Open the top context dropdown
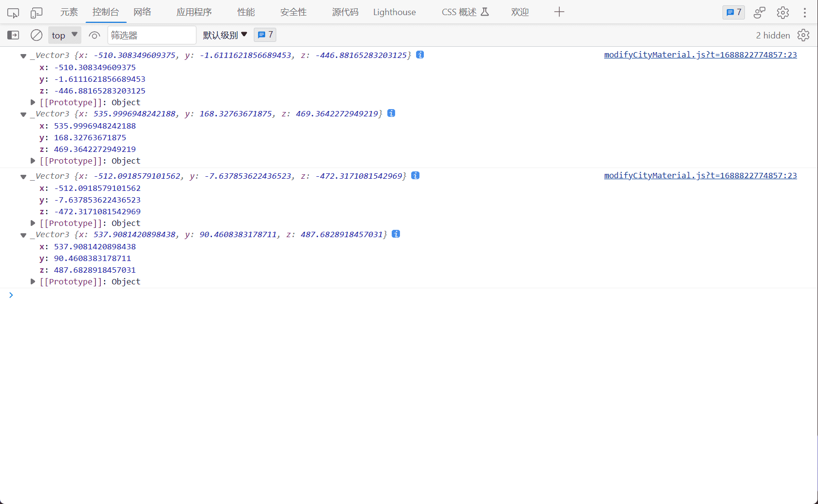818x504 pixels. click(x=65, y=35)
